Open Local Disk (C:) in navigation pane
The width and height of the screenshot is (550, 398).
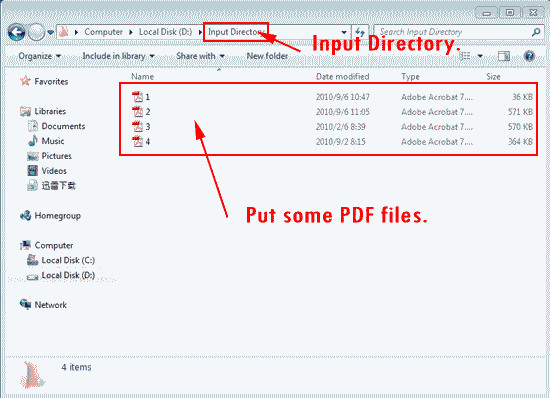(x=68, y=260)
